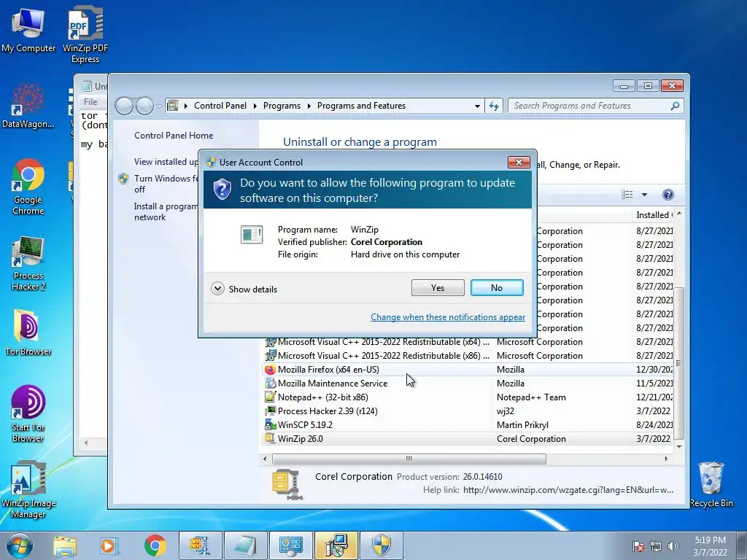Select Notepad++ (32-bit x86) row
The image size is (747, 560).
coord(468,397)
